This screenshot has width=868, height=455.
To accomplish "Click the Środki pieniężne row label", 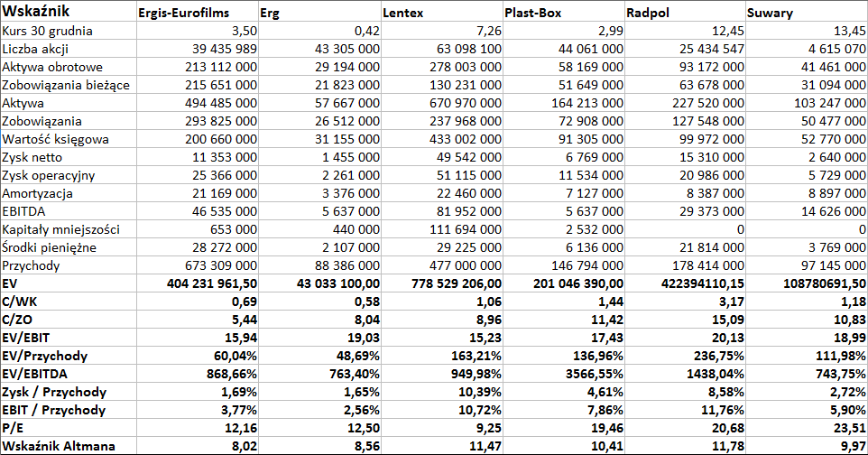I will tap(68, 247).
